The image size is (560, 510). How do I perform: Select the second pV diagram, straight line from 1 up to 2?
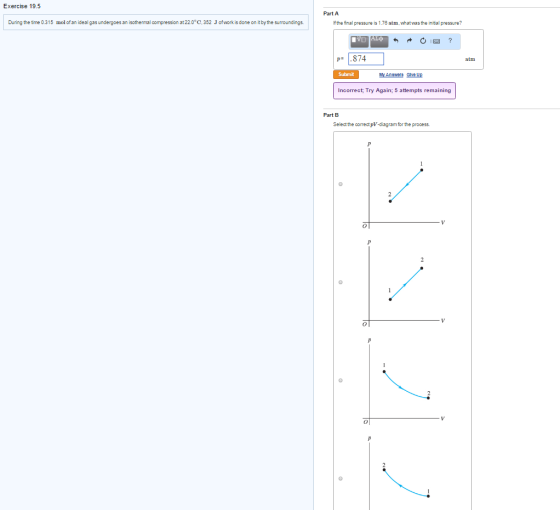click(340, 282)
